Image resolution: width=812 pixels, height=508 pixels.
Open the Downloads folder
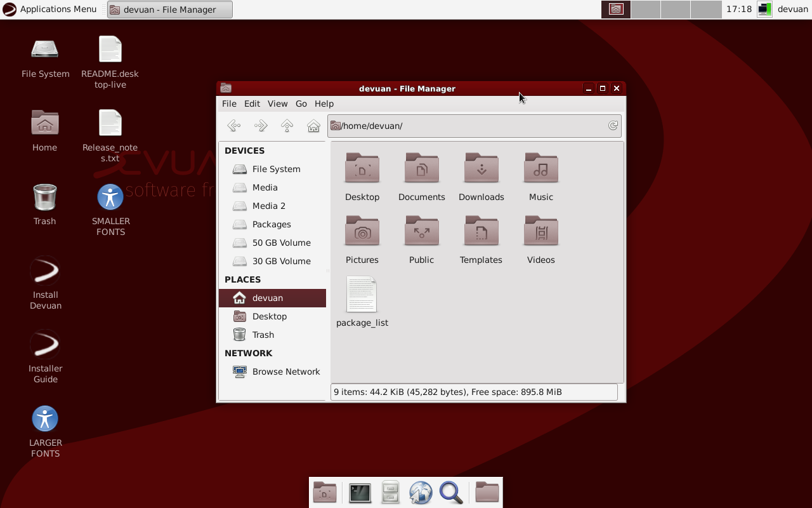(x=481, y=176)
